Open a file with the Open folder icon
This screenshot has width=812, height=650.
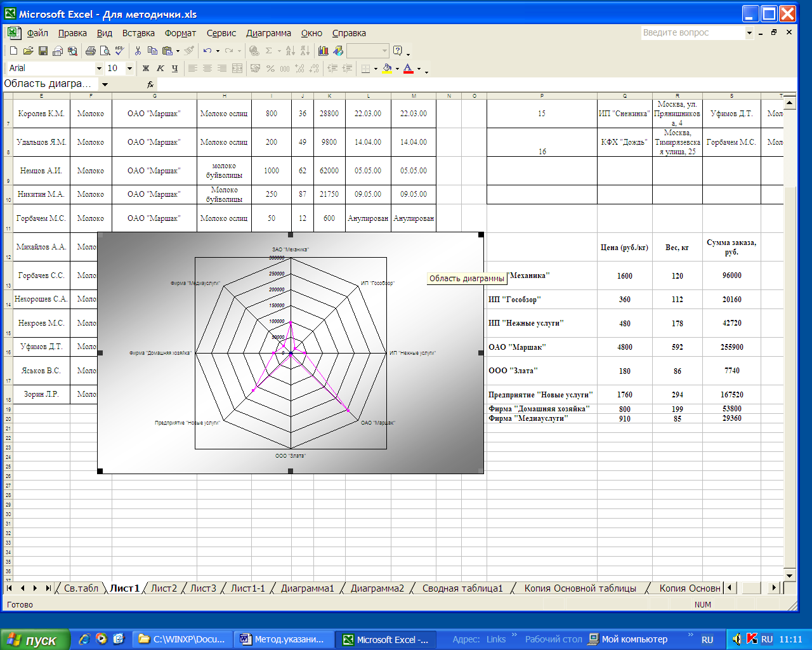28,51
